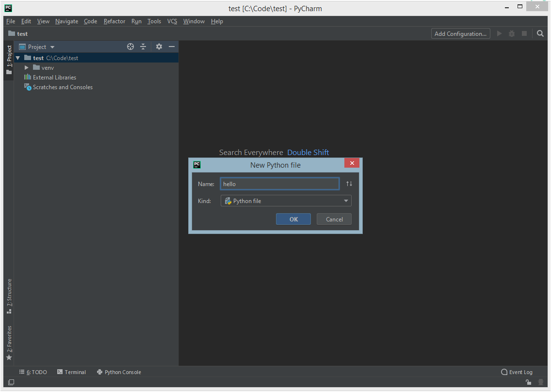The image size is (551, 392).
Task: Click the Scroll from Source crosshair icon
Action: [130, 47]
